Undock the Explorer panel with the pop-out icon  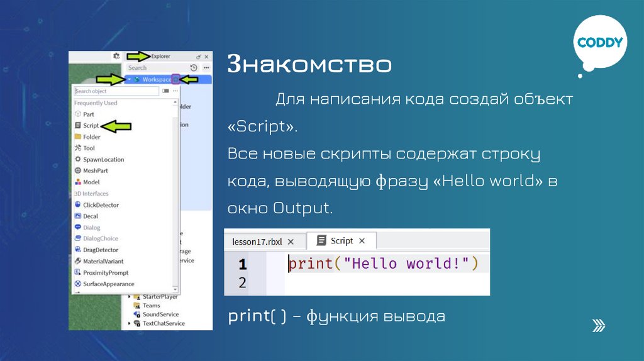coord(198,57)
